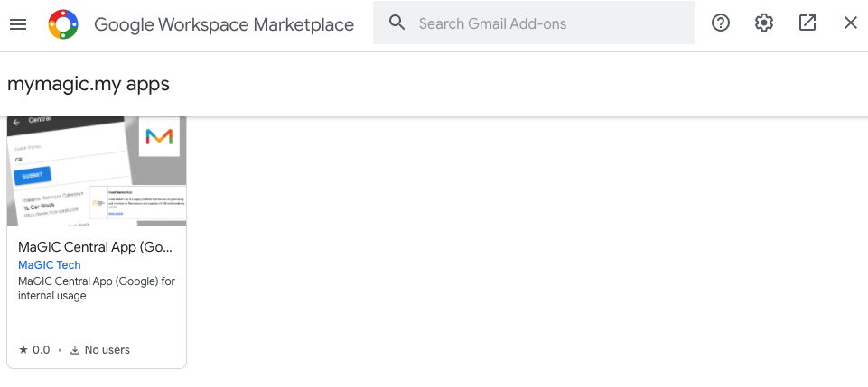Click the search magnifier icon
This screenshot has width=868, height=387.
397,23
